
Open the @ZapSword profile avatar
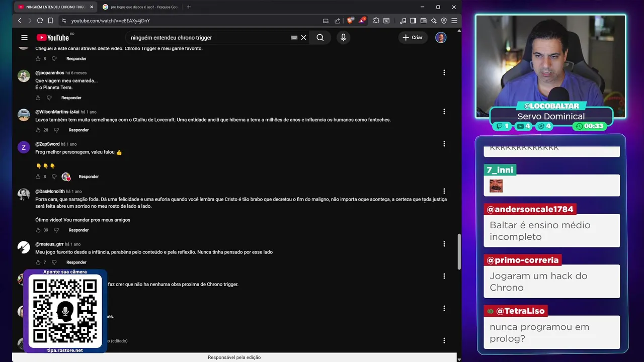click(x=24, y=147)
